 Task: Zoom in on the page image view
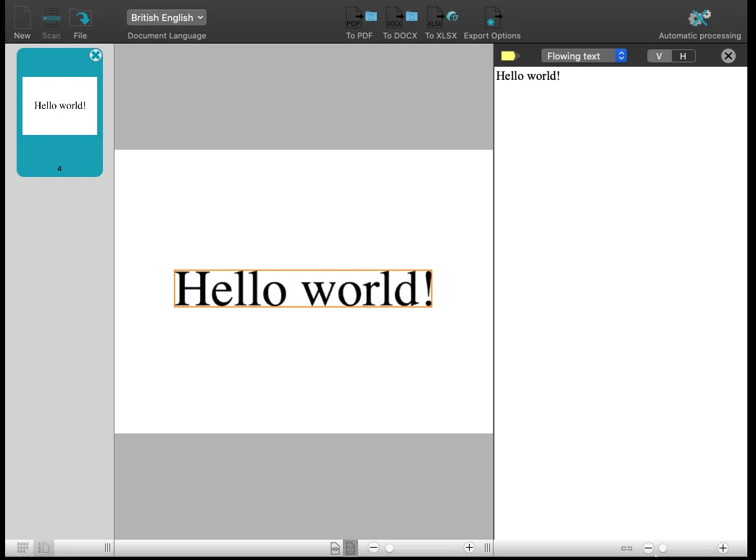469,548
